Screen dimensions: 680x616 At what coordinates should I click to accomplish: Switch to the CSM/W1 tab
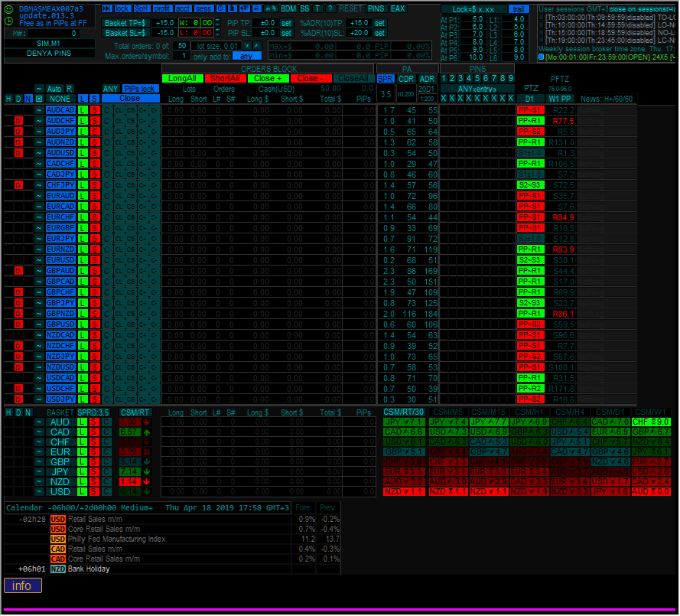pos(650,412)
